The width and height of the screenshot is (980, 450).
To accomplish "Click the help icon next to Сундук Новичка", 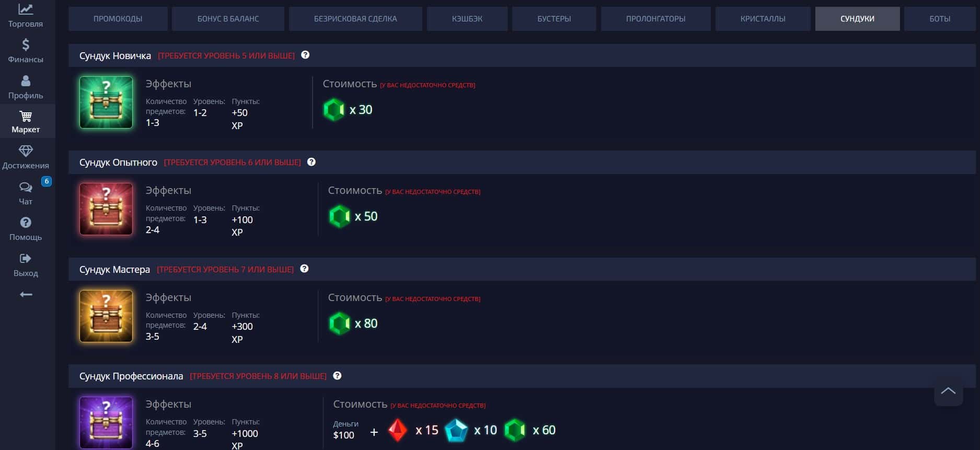I will point(306,55).
